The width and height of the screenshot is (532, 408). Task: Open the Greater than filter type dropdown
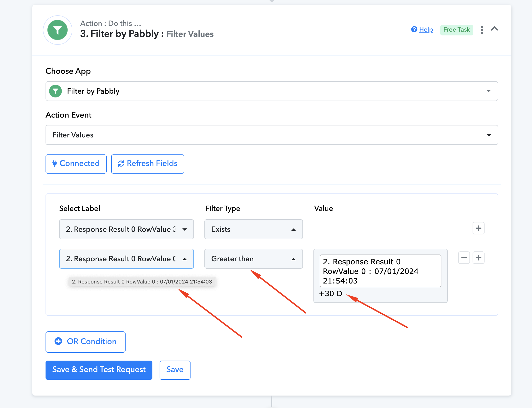[x=254, y=259]
